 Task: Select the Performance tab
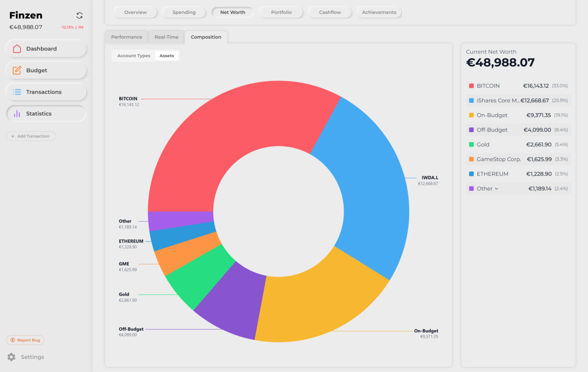pos(126,37)
